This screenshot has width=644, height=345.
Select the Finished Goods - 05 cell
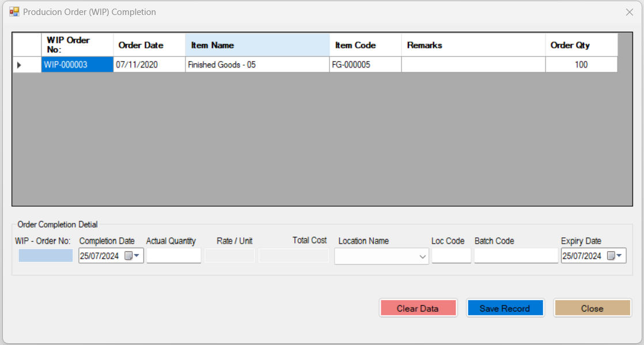tap(257, 65)
